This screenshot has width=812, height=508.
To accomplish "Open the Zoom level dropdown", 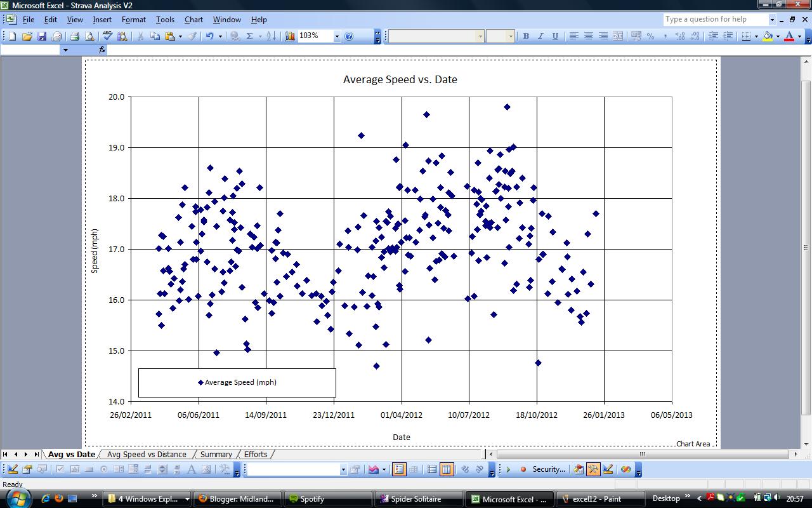I will click(x=337, y=36).
